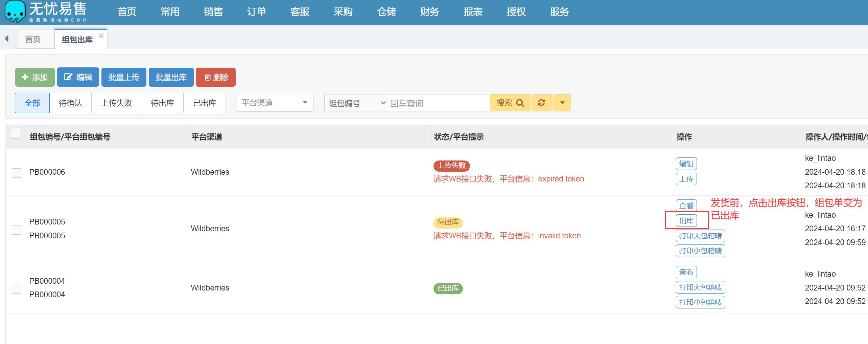Click 打印大包箱唛 for PB000004

[x=700, y=287]
